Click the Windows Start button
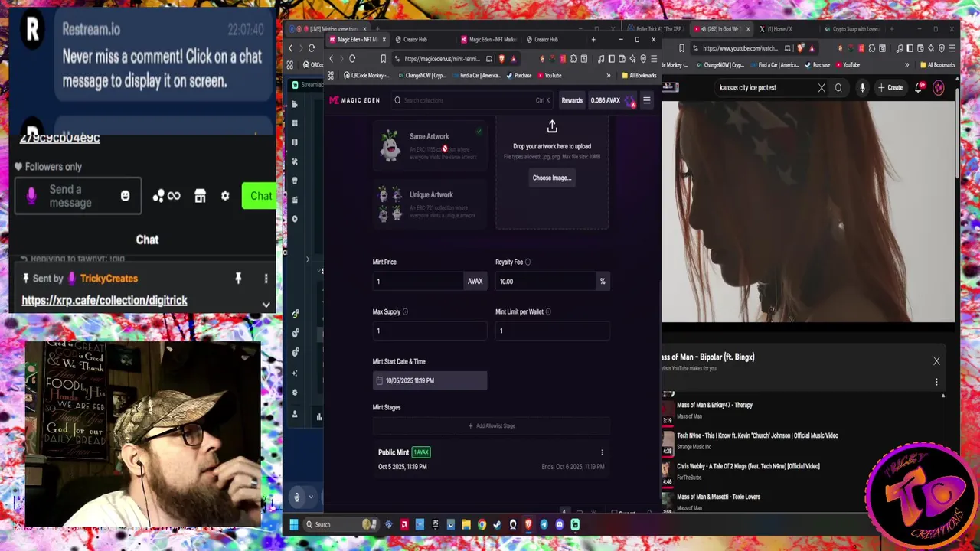This screenshot has height=551, width=980. click(x=293, y=524)
